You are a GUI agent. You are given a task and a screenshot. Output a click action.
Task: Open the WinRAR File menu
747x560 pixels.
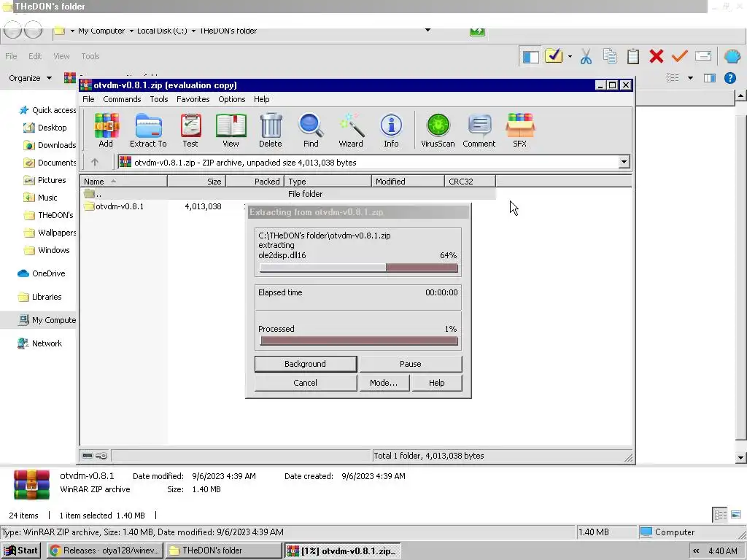[88, 99]
